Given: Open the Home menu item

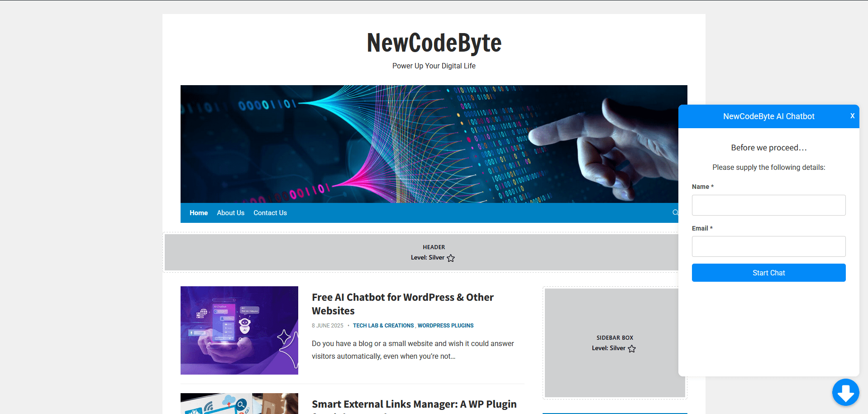Looking at the screenshot, I should click(x=199, y=213).
